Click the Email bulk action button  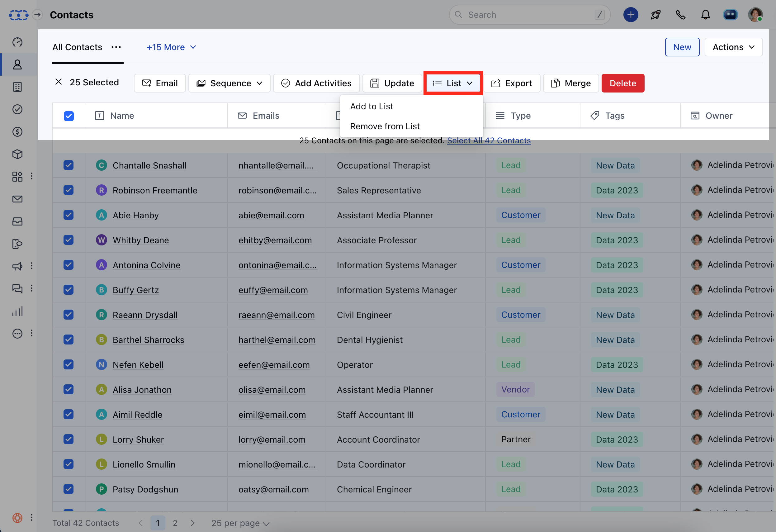(160, 83)
